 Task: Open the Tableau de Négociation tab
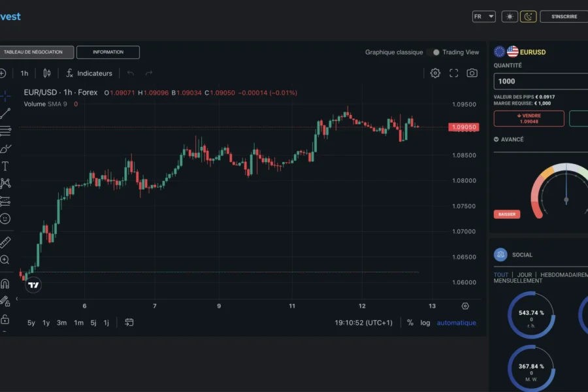coord(36,52)
